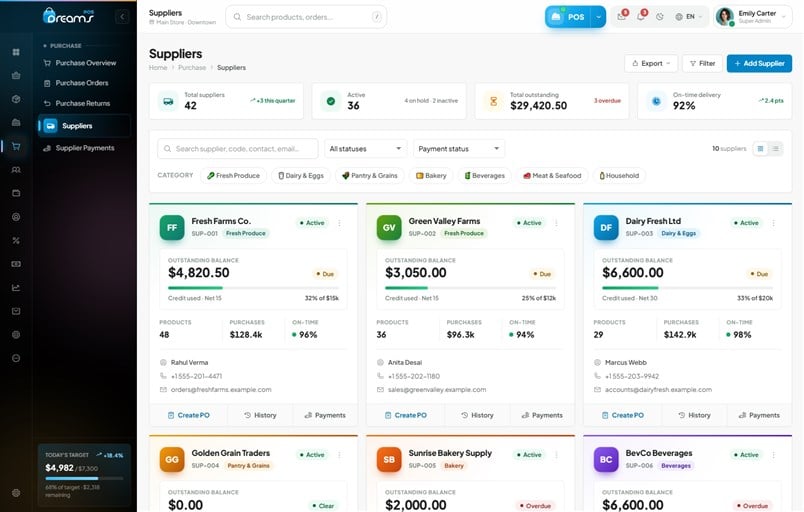Click the minus-circle icon in the sidebar rail
Screen dimensions: 804x512
coord(16,358)
